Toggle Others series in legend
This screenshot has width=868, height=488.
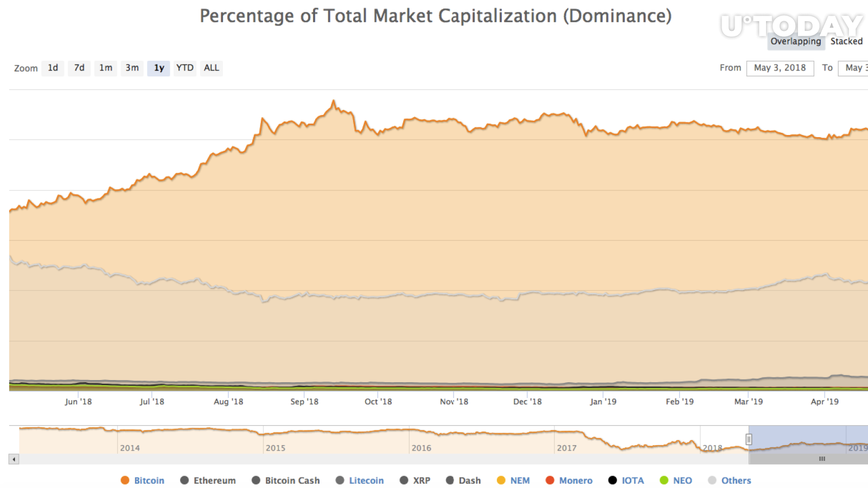[x=730, y=480]
